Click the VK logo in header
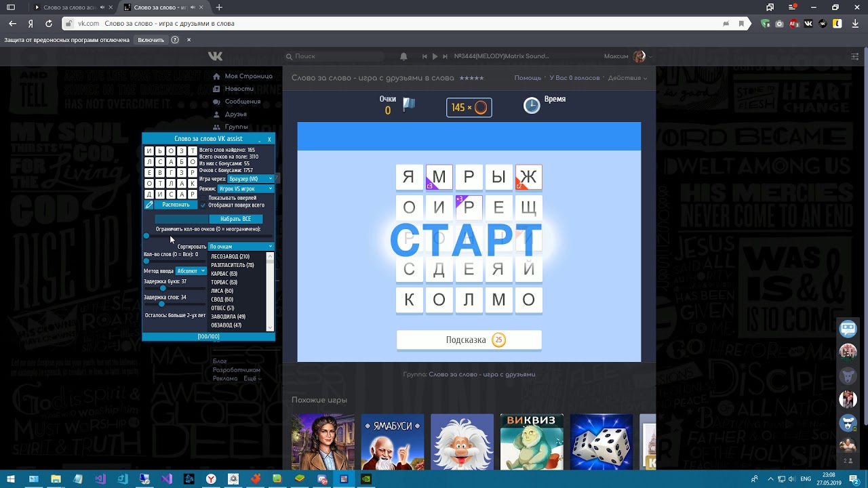The width and height of the screenshot is (868, 488). (215, 56)
